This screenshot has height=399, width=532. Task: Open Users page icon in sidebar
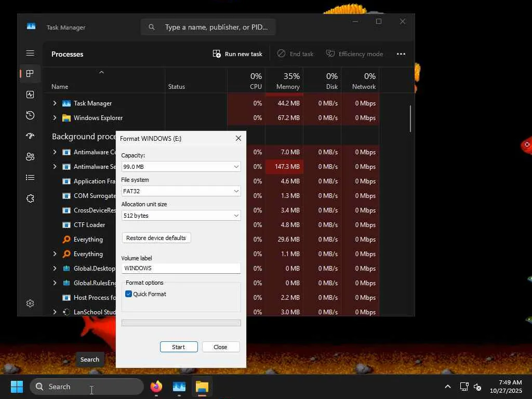[30, 157]
